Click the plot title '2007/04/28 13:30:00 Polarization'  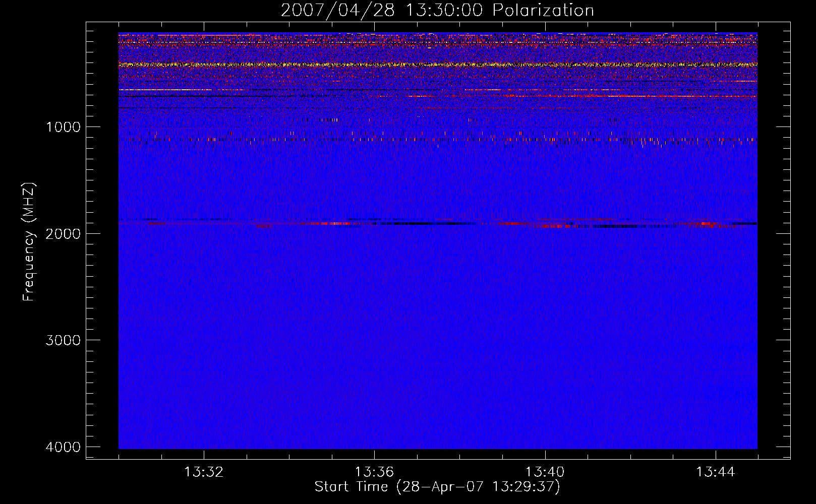tap(437, 10)
